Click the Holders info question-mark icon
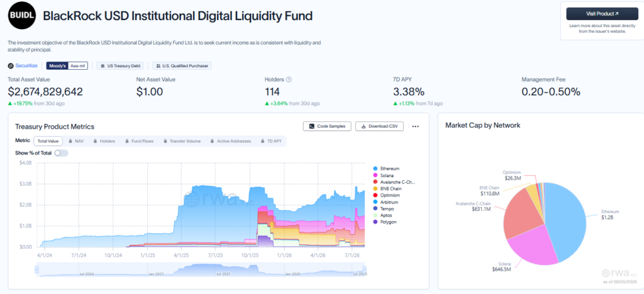644x294 pixels. 289,80
